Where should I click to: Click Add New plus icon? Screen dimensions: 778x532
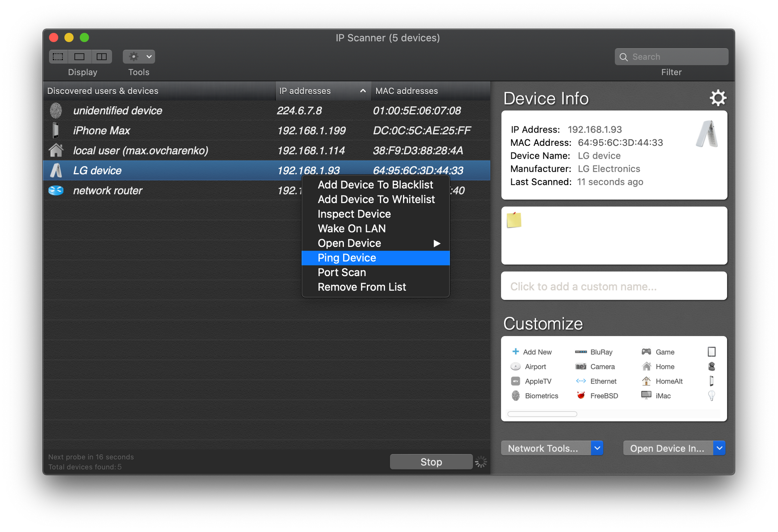tap(516, 352)
